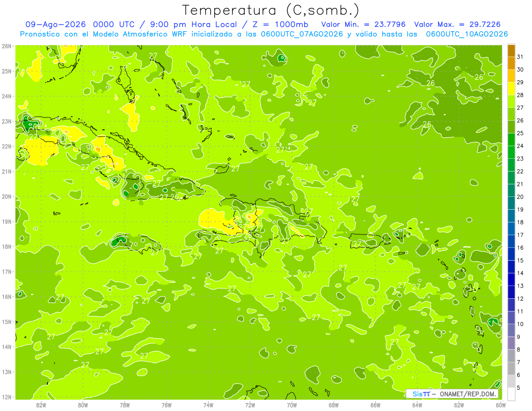Click the '74W' longitude axis label
532x411 pixels.
click(x=208, y=405)
